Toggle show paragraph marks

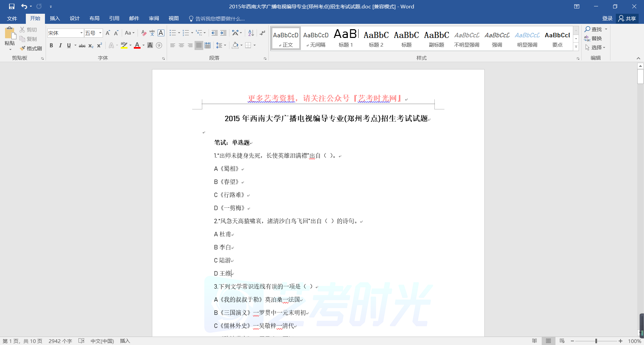(262, 33)
